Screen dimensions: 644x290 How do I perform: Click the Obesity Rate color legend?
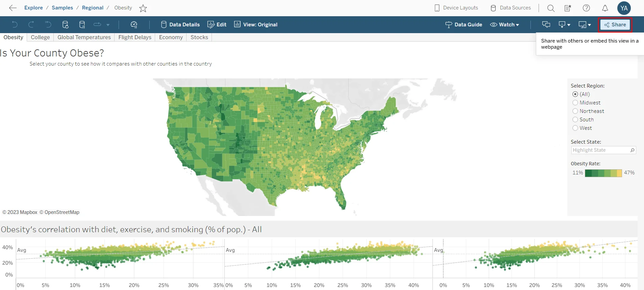coord(603,173)
